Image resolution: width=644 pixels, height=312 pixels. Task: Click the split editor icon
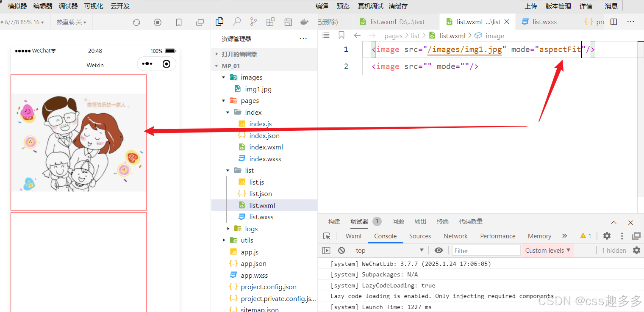pyautogui.click(x=613, y=22)
